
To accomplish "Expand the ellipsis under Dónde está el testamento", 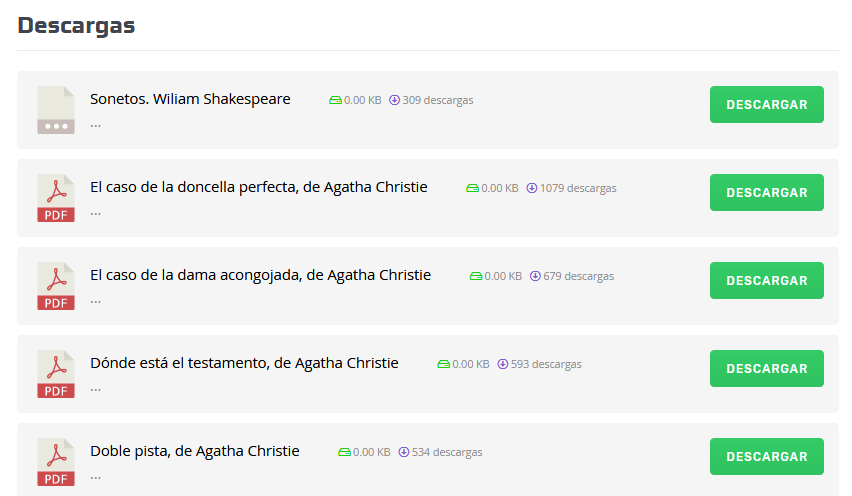I will click(x=96, y=389).
